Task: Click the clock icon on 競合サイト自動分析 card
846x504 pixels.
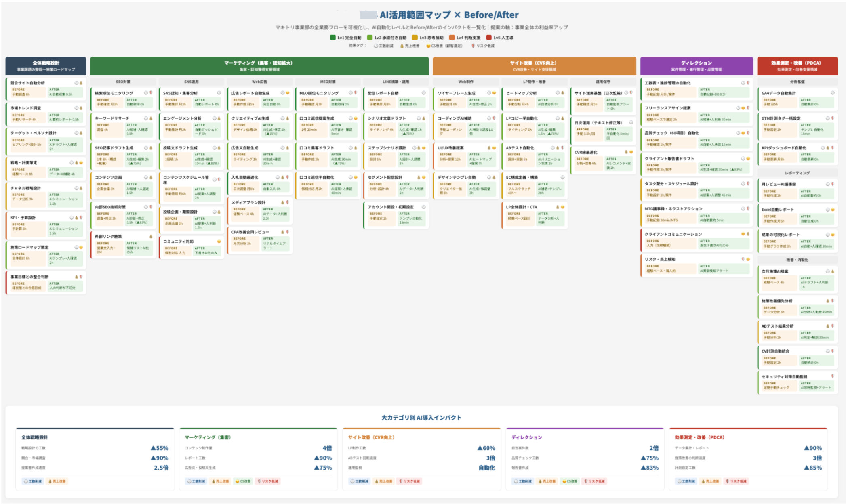Action: [76, 83]
